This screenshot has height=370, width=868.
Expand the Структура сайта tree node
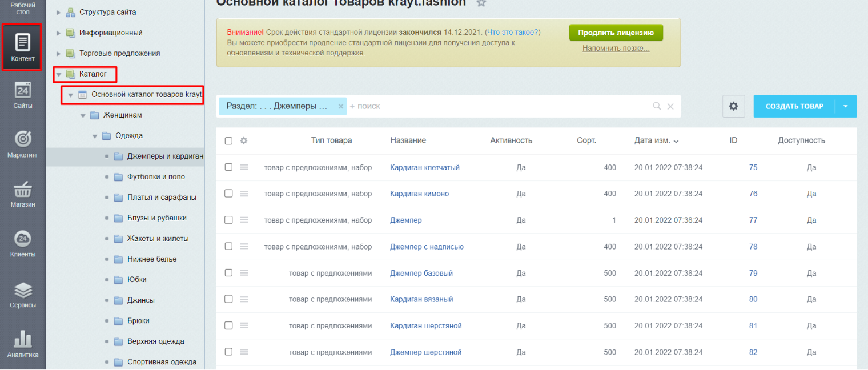coord(58,12)
